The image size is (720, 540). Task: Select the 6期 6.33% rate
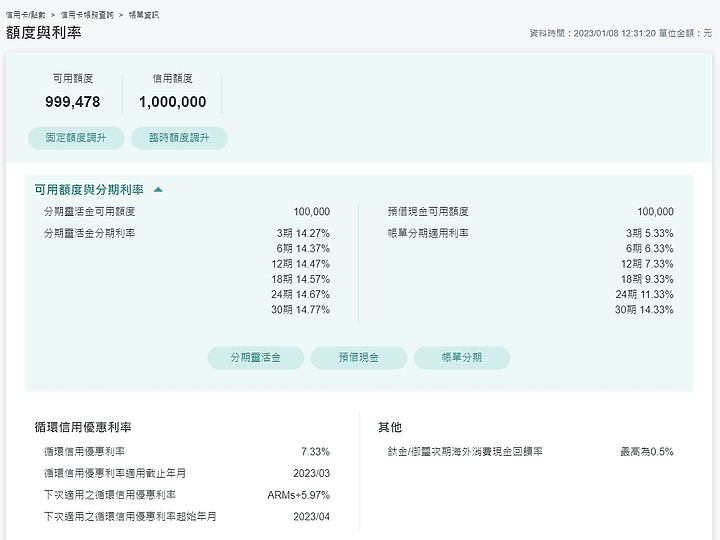click(650, 248)
